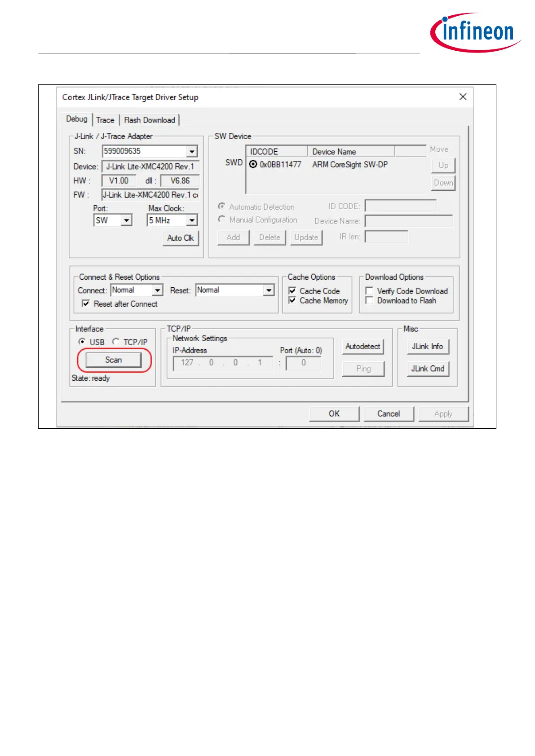This screenshot has height=756, width=535.
Task: Choose Automatic Detection option
Action: (221, 207)
